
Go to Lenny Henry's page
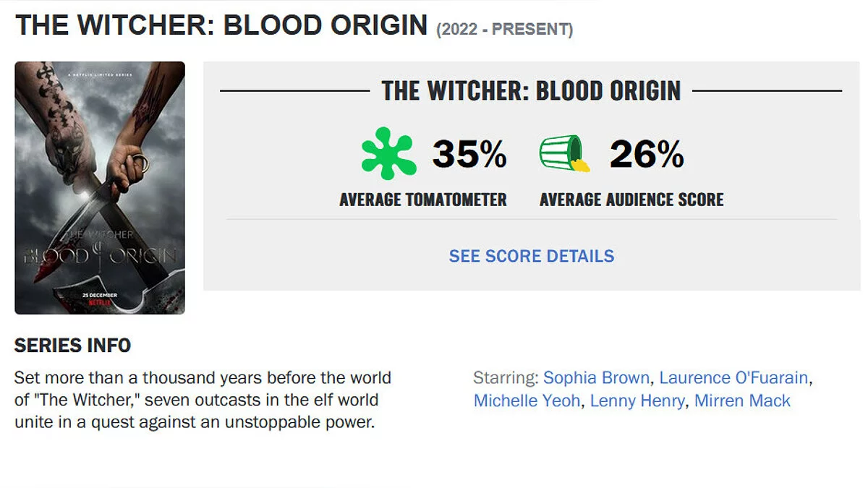tap(637, 401)
